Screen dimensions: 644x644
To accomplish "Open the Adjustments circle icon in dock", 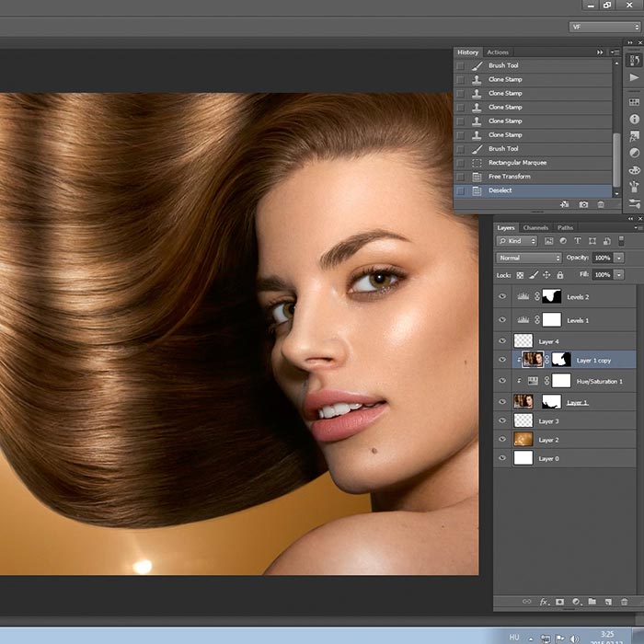I will (634, 153).
